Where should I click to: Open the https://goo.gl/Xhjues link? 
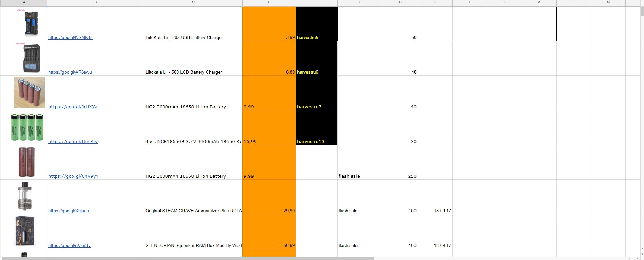pyautogui.click(x=69, y=211)
